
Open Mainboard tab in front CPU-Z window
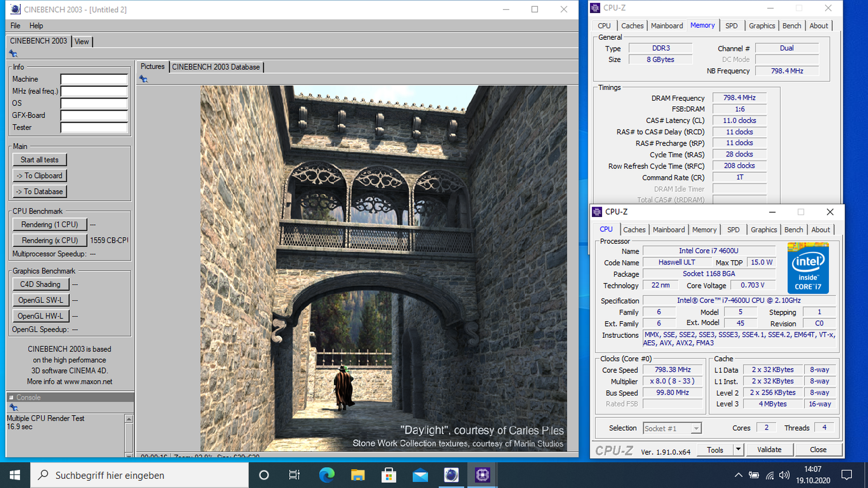pos(669,230)
